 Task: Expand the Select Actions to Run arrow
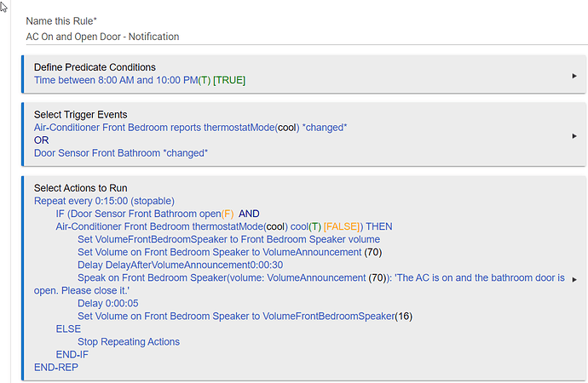coord(574,279)
